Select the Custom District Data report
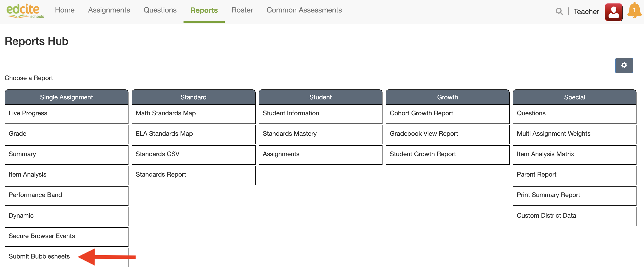 pyautogui.click(x=547, y=215)
